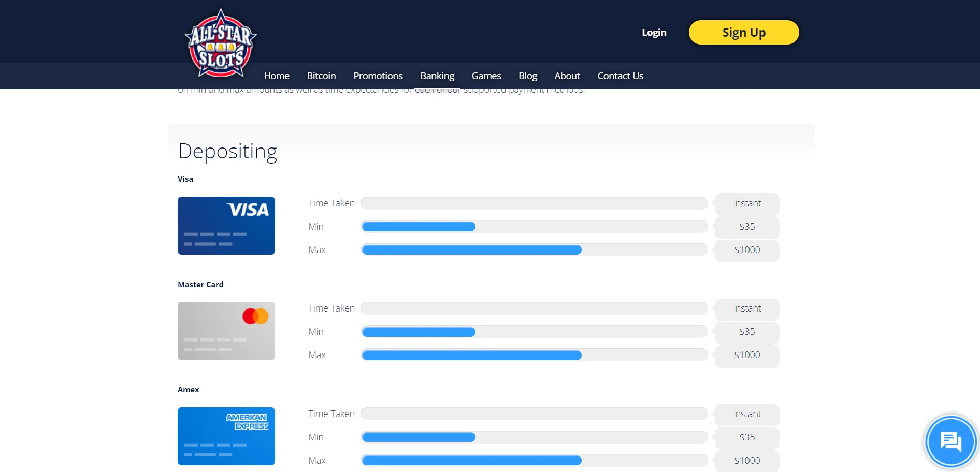Click the Visa 'Instant' time value
The image size is (980, 472).
pos(747,204)
